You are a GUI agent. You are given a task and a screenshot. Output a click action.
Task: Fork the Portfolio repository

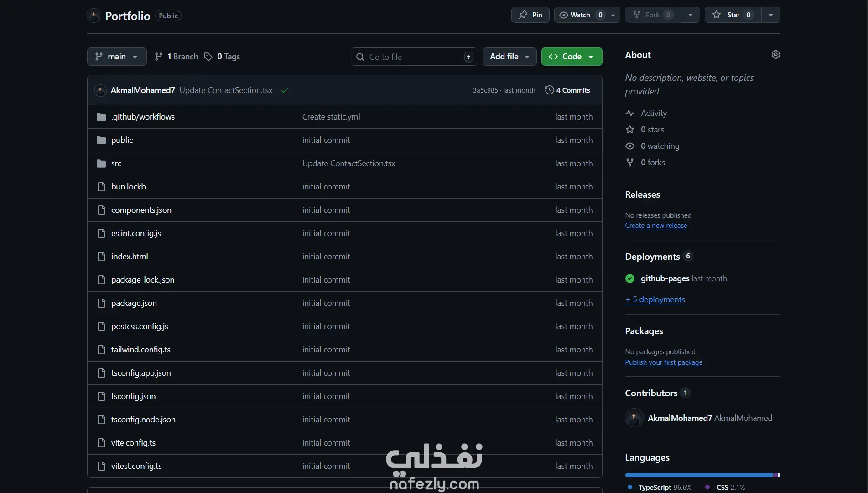(x=653, y=15)
